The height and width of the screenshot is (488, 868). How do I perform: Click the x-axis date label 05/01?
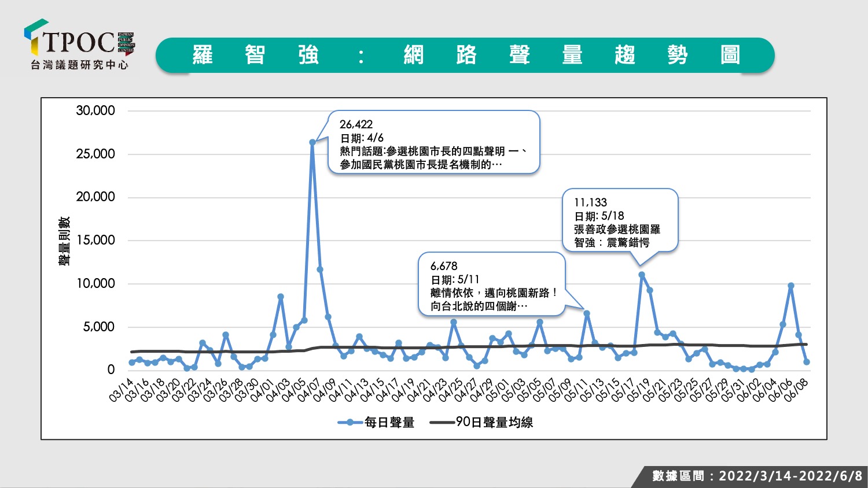tap(498, 390)
